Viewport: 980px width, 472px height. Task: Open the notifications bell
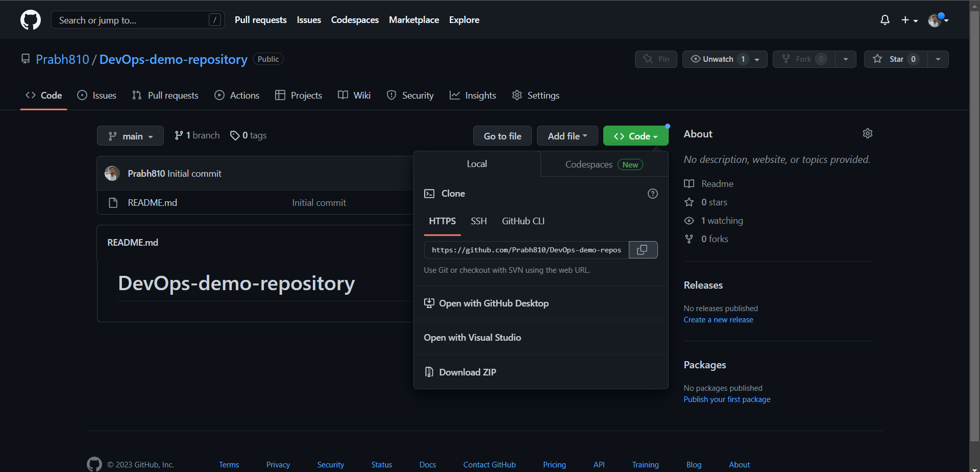tap(885, 20)
